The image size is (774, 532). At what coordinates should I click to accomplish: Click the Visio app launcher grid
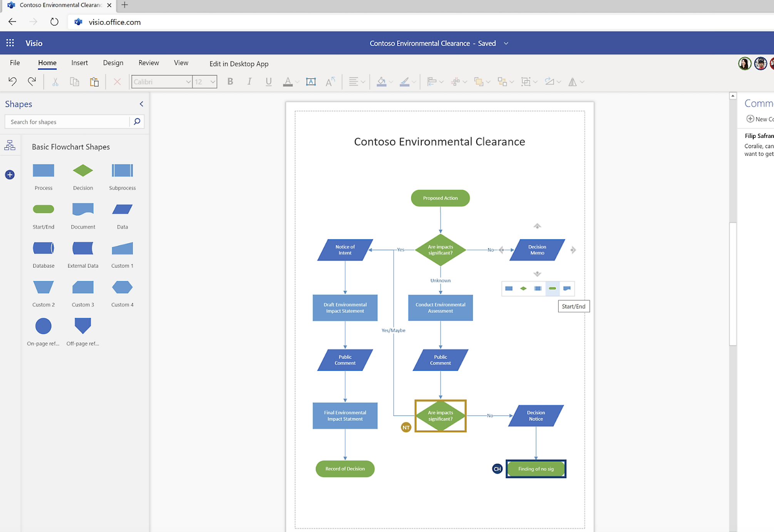(10, 43)
